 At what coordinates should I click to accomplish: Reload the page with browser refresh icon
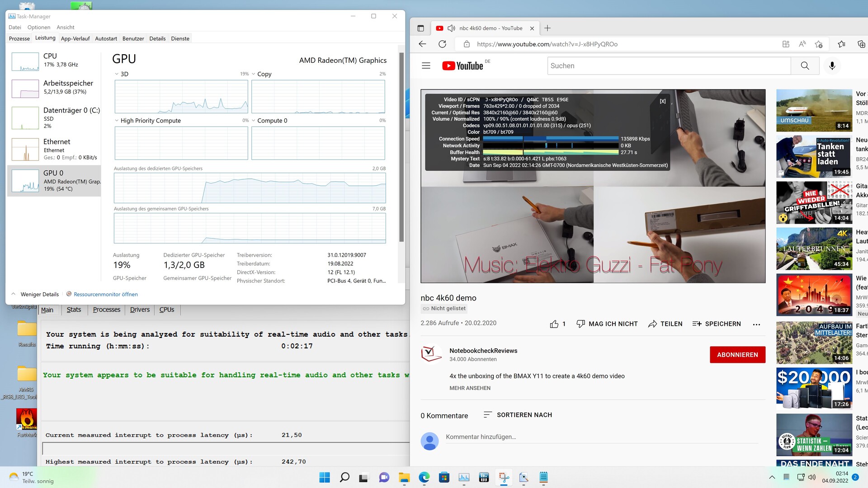tap(442, 44)
